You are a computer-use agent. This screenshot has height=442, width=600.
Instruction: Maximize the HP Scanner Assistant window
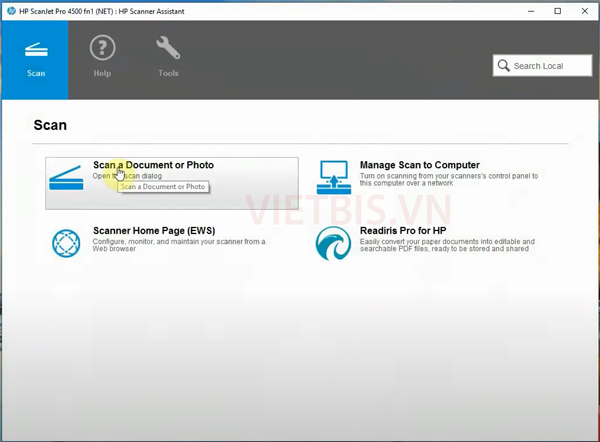pyautogui.click(x=557, y=11)
